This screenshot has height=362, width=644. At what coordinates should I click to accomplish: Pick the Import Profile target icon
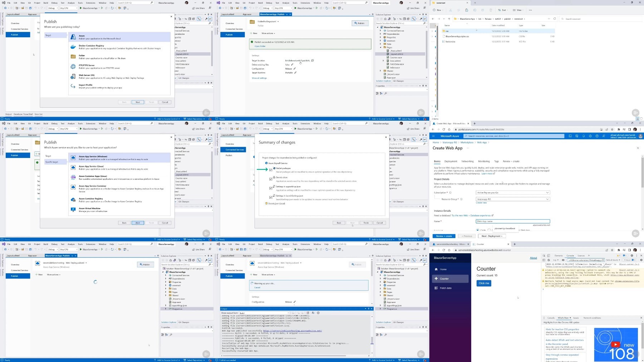pyautogui.click(x=73, y=86)
